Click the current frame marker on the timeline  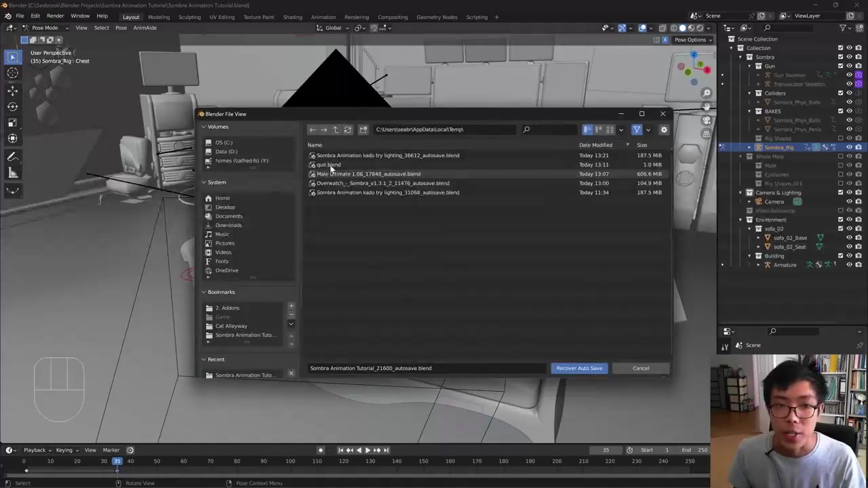click(x=117, y=461)
